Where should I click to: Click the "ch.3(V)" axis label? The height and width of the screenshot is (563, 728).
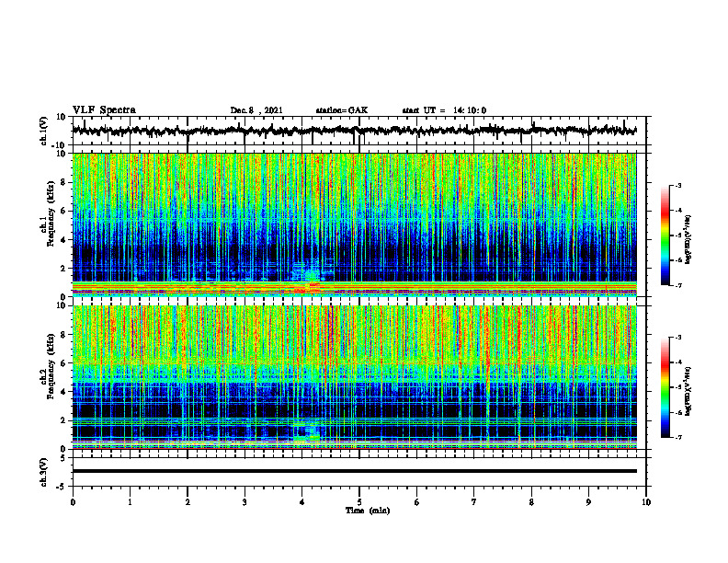pos(44,472)
